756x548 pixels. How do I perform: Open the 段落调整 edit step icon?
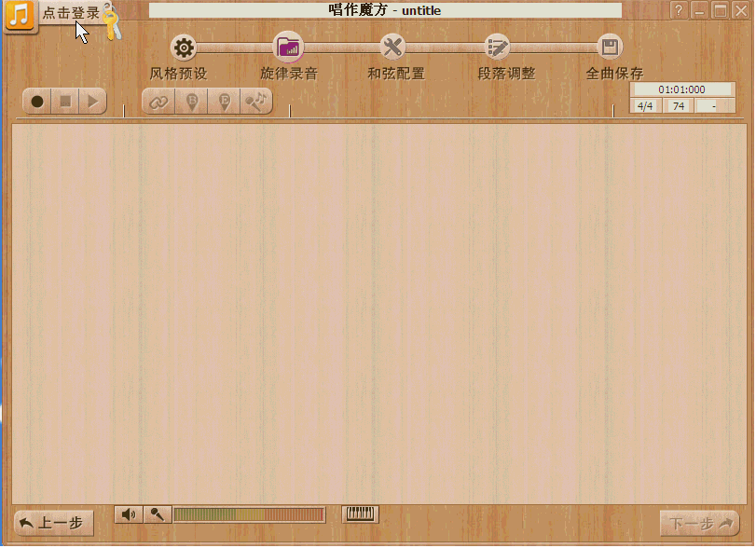[x=498, y=48]
